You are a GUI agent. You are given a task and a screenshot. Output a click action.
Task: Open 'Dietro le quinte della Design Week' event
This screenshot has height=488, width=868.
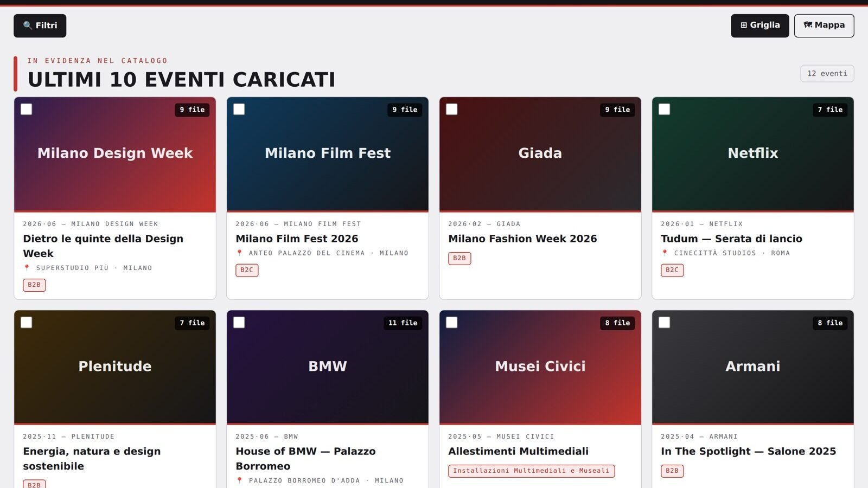point(103,246)
